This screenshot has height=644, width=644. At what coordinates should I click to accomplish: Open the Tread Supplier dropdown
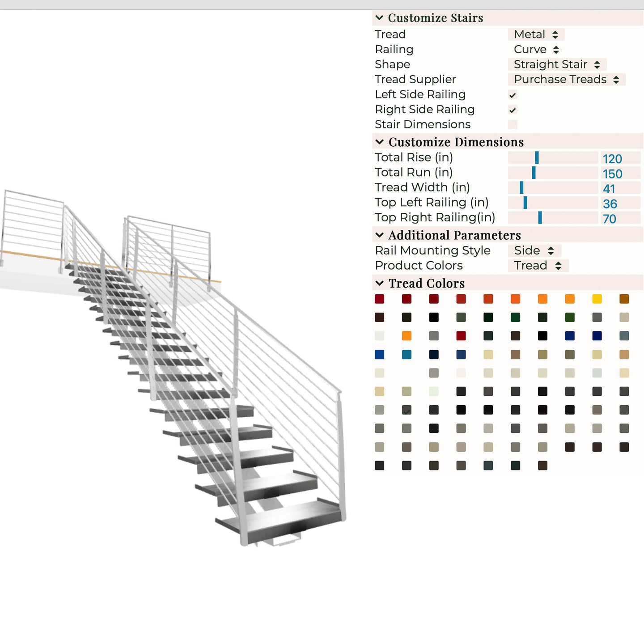(x=566, y=80)
